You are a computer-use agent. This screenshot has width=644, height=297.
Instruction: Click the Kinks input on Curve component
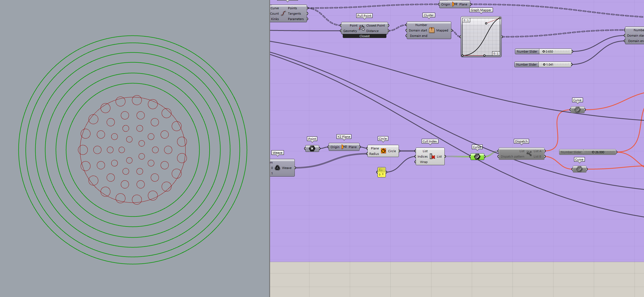coord(275,19)
